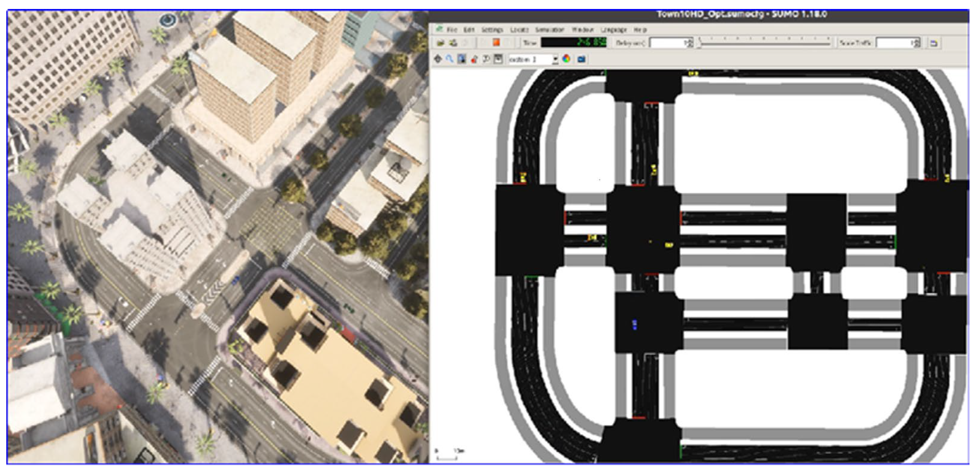Open the coloring scheme dropdown
Viewport: 980px width, 473px height.
pyautogui.click(x=555, y=60)
